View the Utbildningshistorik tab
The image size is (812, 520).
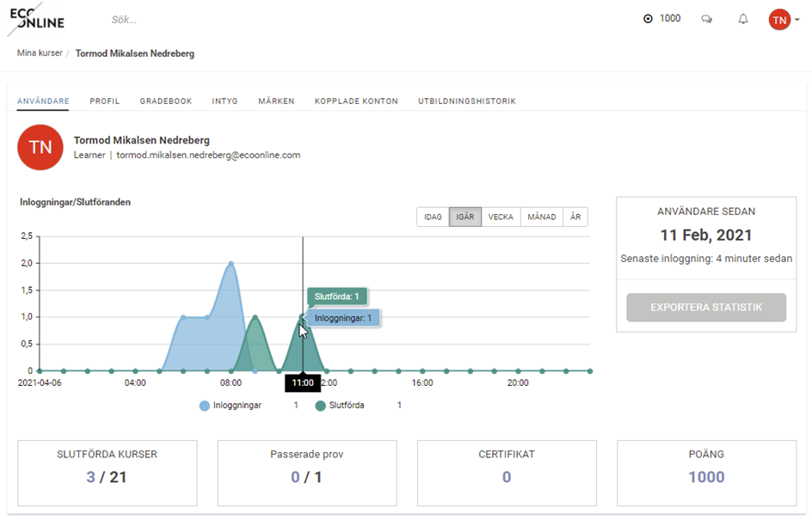tap(467, 101)
